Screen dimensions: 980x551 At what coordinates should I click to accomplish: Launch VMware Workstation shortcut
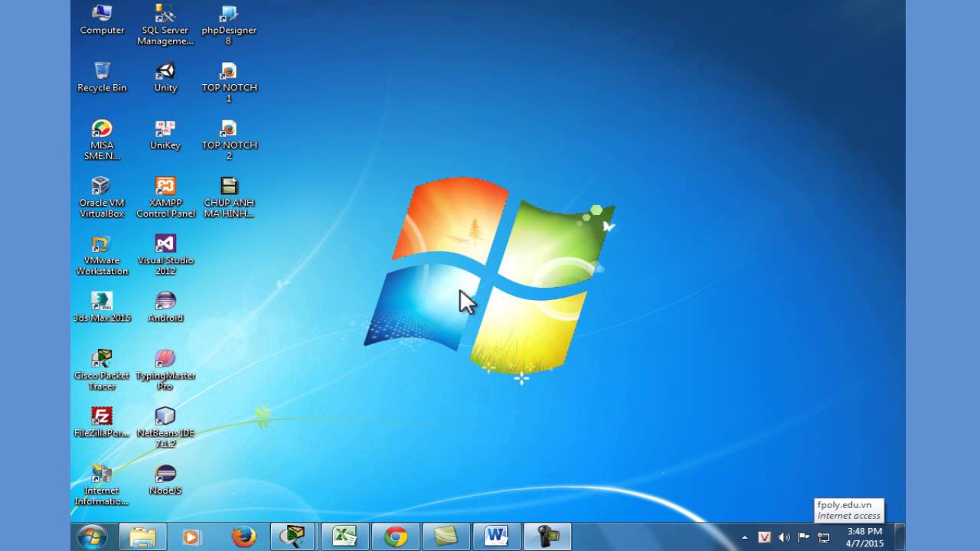tap(102, 255)
